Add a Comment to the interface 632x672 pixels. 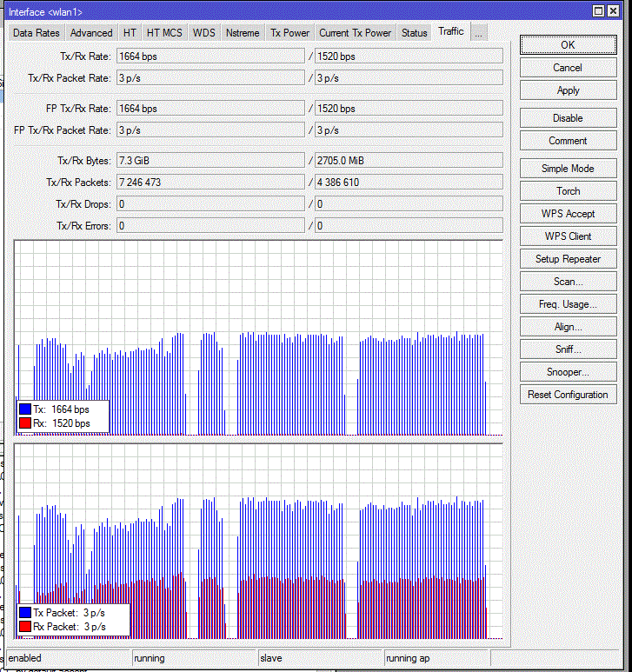[x=569, y=141]
